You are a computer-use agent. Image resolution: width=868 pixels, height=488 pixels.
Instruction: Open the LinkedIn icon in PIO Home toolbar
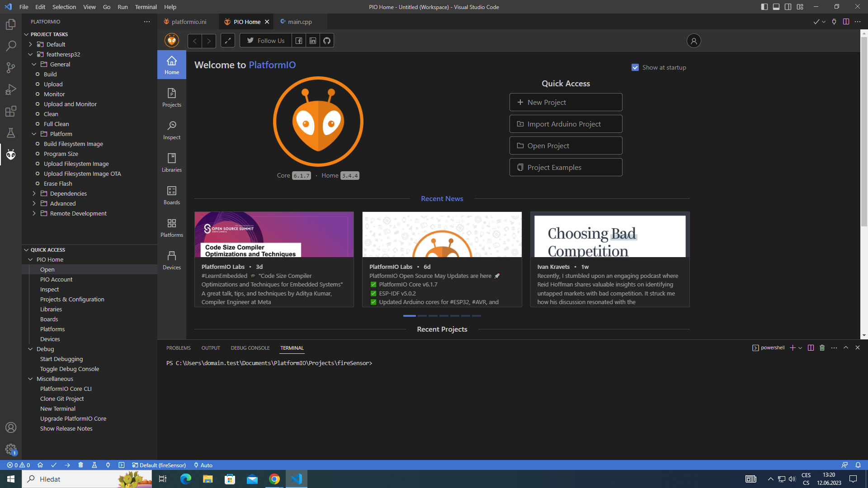pyautogui.click(x=313, y=41)
